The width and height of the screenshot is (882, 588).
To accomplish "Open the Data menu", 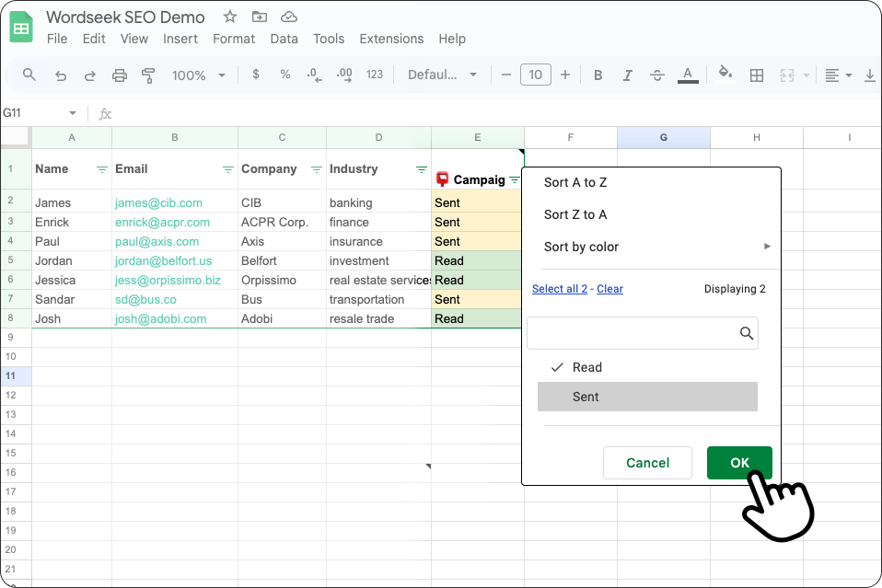I will point(284,39).
